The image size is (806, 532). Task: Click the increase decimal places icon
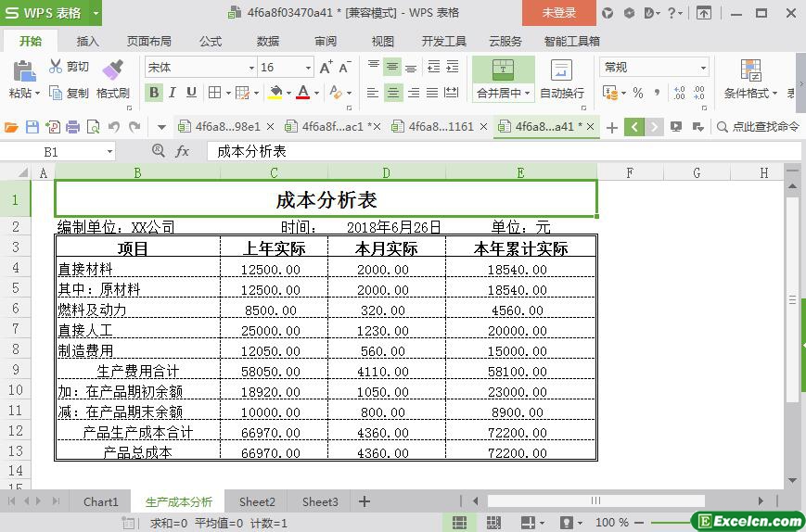click(680, 93)
